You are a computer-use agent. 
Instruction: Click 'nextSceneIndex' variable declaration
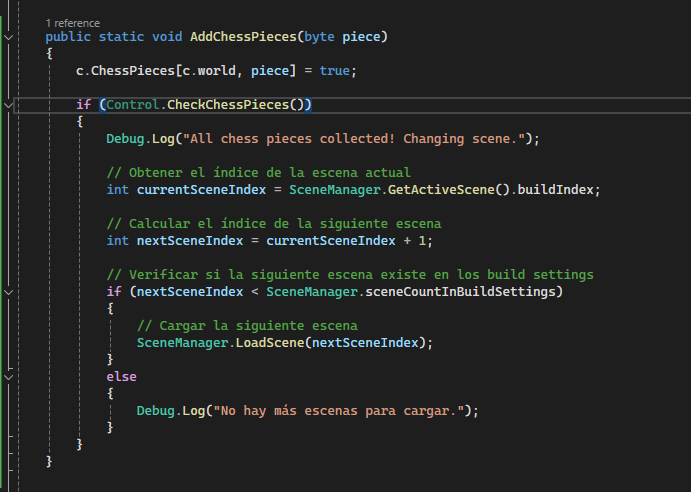(x=190, y=241)
